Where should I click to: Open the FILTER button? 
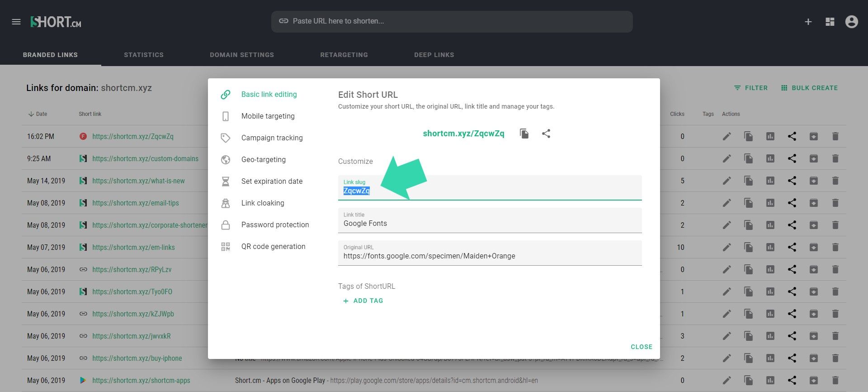point(750,88)
